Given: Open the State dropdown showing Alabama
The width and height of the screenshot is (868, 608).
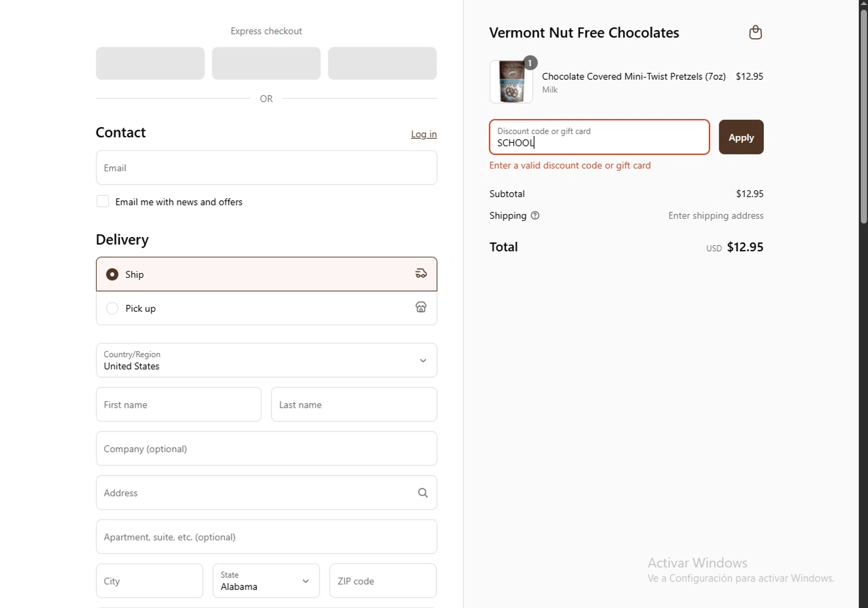Looking at the screenshot, I should coord(266,581).
